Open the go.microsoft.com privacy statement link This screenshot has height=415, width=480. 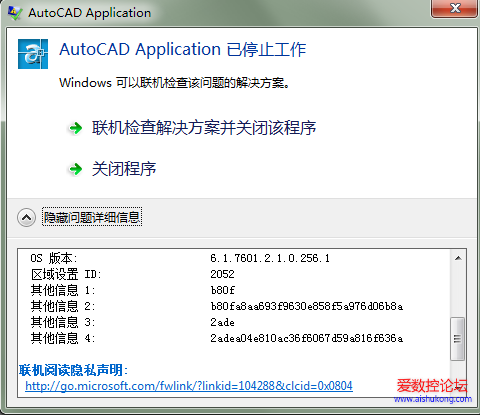189,386
